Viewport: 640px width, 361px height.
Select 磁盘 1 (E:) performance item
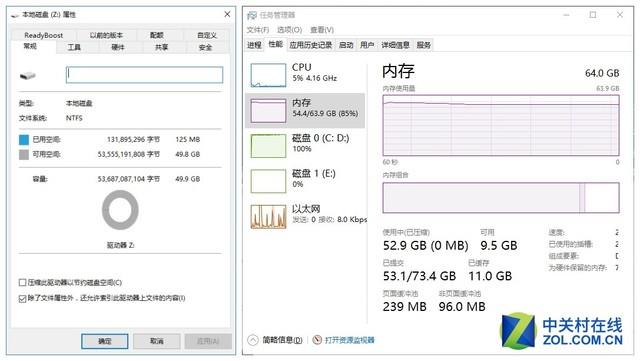tap(305, 181)
